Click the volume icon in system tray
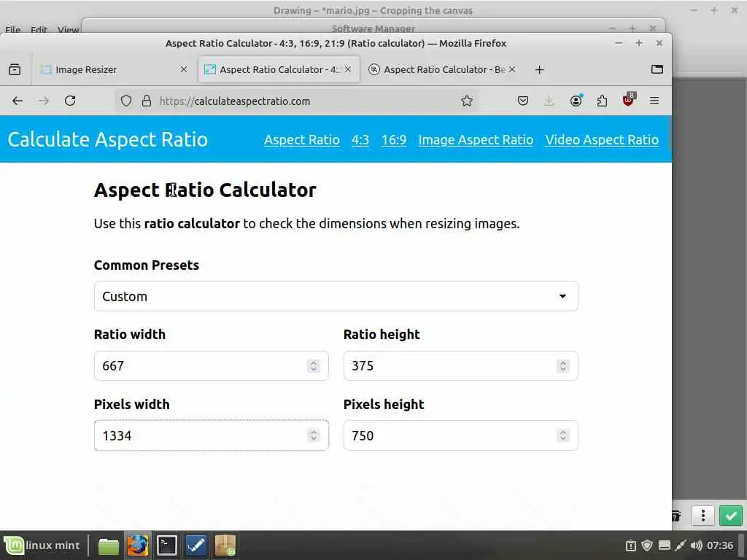 click(x=696, y=545)
